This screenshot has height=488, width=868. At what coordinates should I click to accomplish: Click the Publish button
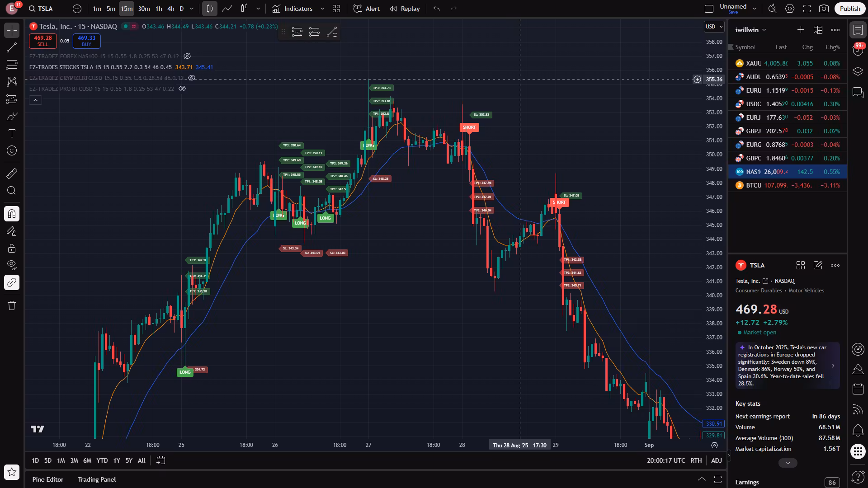pos(849,9)
